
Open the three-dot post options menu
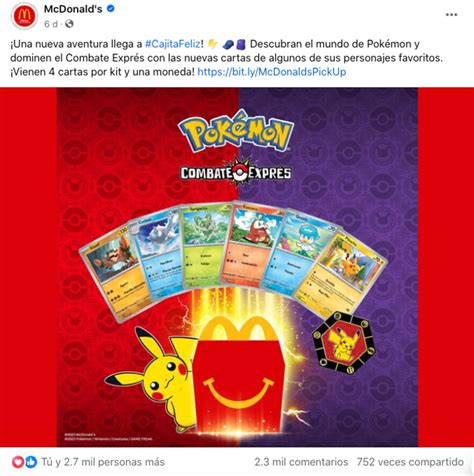[x=451, y=15]
